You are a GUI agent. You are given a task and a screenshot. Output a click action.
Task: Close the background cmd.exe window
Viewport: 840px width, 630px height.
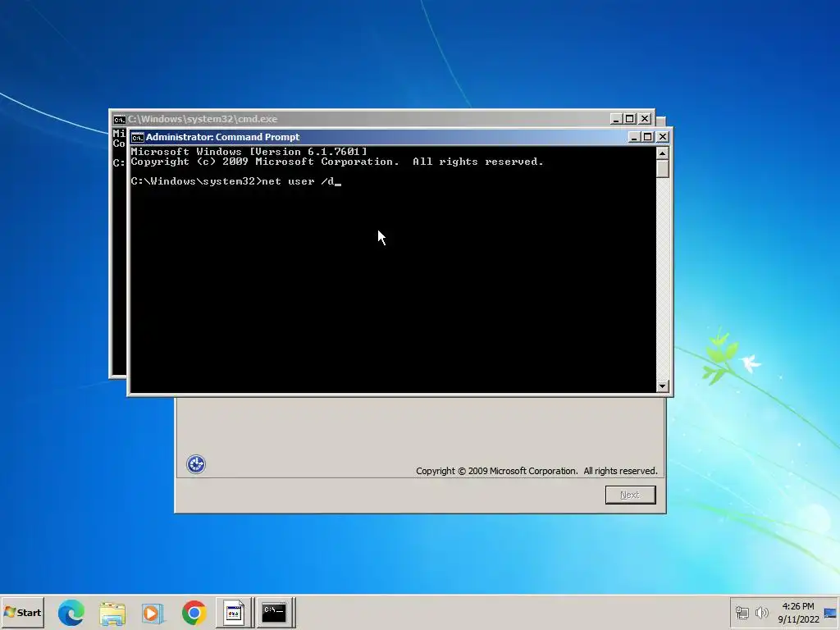(645, 119)
